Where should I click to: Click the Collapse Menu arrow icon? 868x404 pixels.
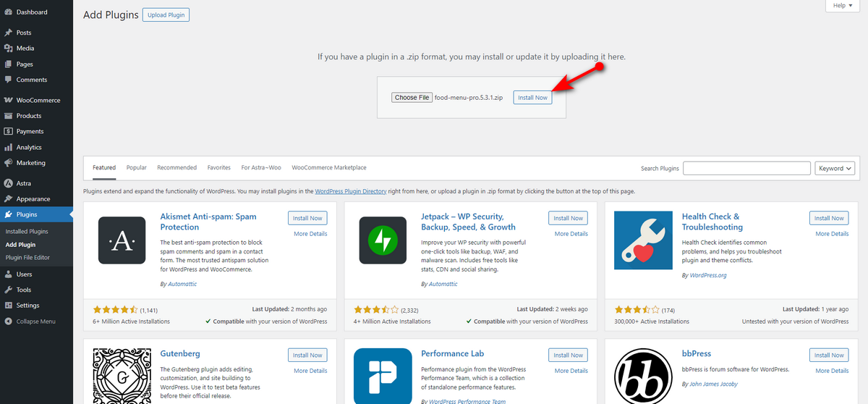(8, 321)
